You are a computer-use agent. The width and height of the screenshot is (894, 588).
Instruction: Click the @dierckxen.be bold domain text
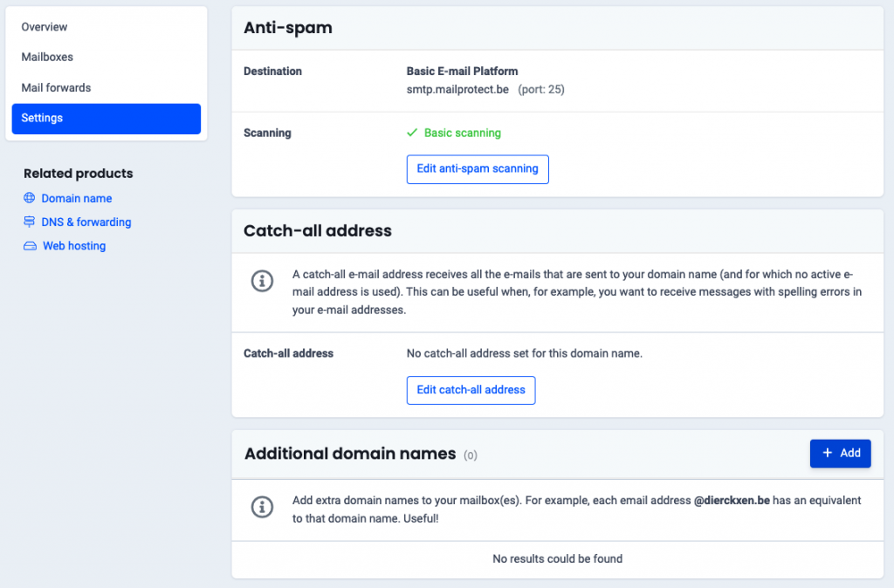(x=732, y=500)
